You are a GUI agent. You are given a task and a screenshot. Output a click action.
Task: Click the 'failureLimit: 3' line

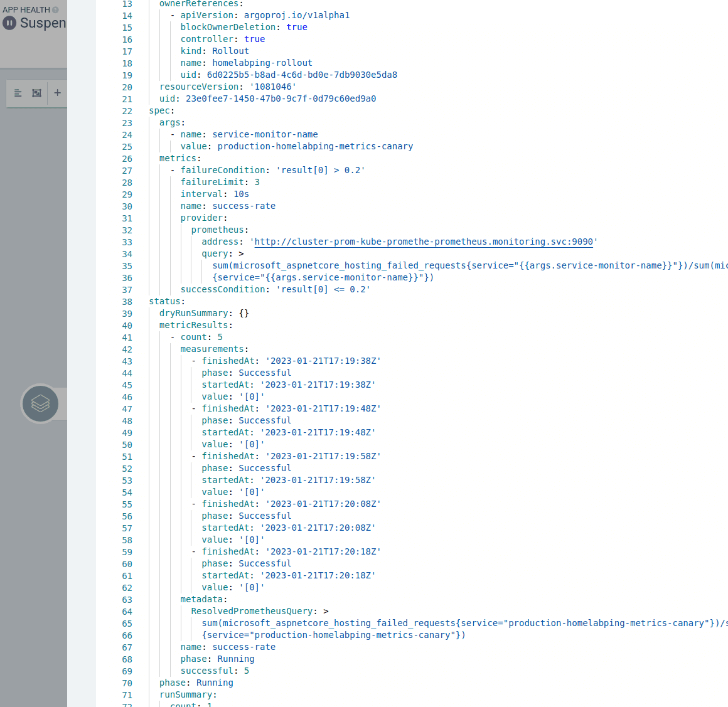(x=220, y=182)
